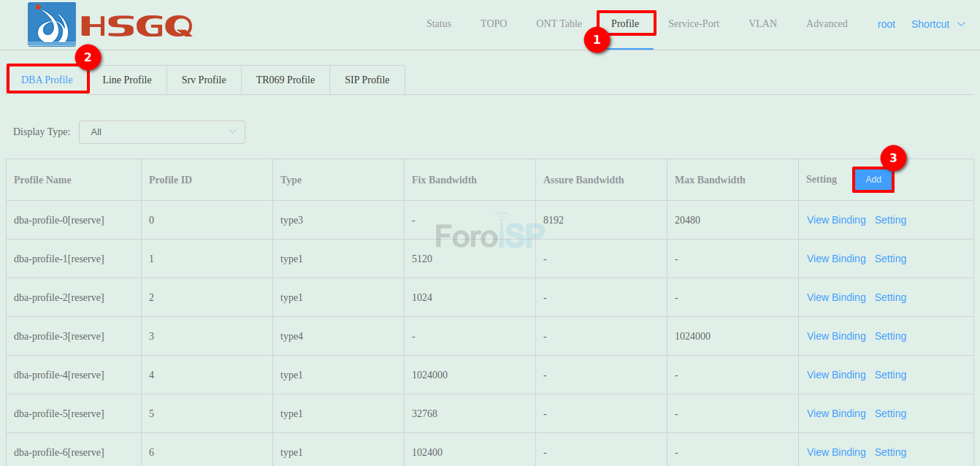The image size is (980, 466).
Task: Select the Profile menu item
Action: pos(625,23)
